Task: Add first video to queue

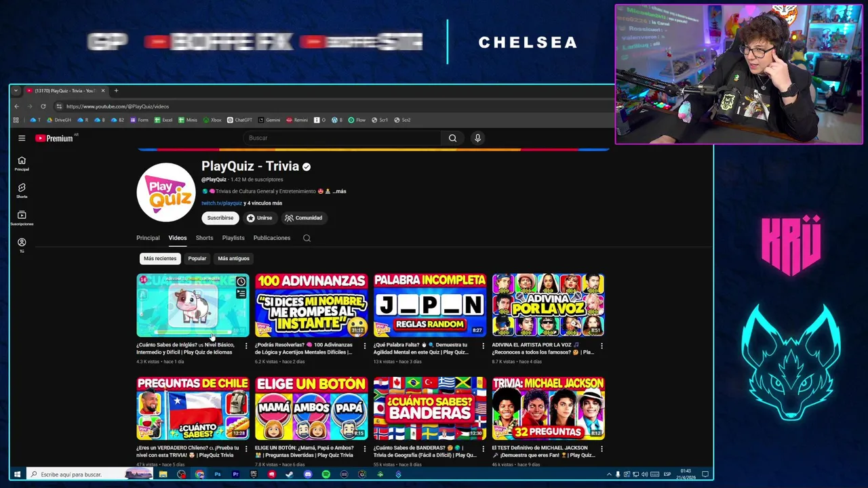Action: (241, 293)
